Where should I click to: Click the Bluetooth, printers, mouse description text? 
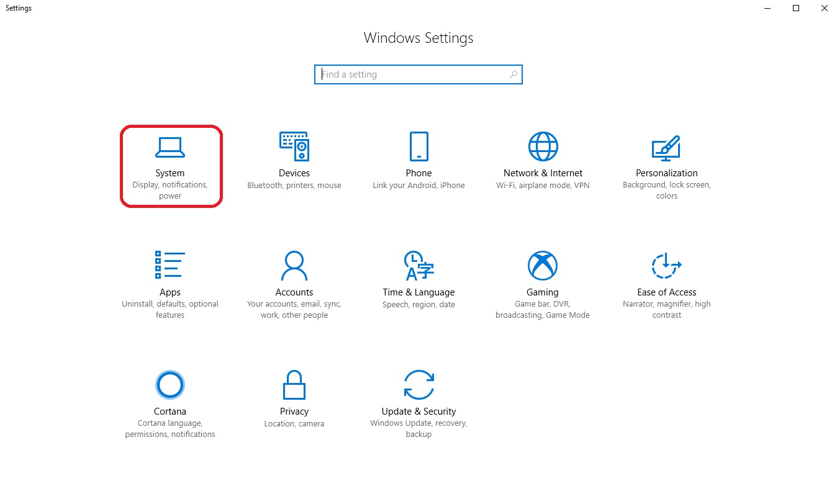294,185
